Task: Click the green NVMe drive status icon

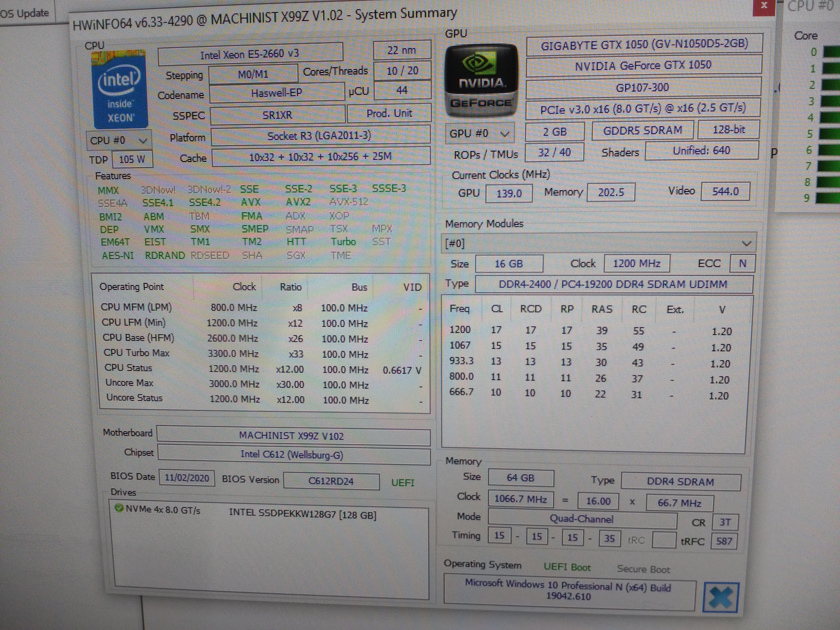Action: 119,508
